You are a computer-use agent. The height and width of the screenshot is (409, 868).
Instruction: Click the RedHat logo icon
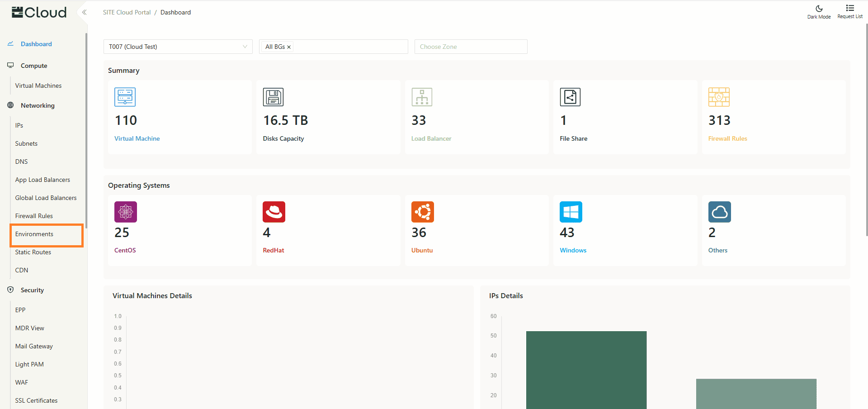click(x=274, y=212)
